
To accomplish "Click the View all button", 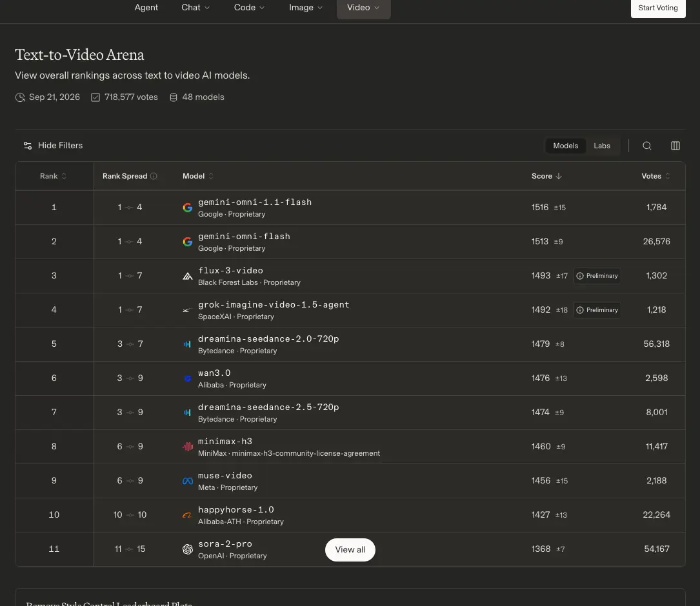I will 350,550.
